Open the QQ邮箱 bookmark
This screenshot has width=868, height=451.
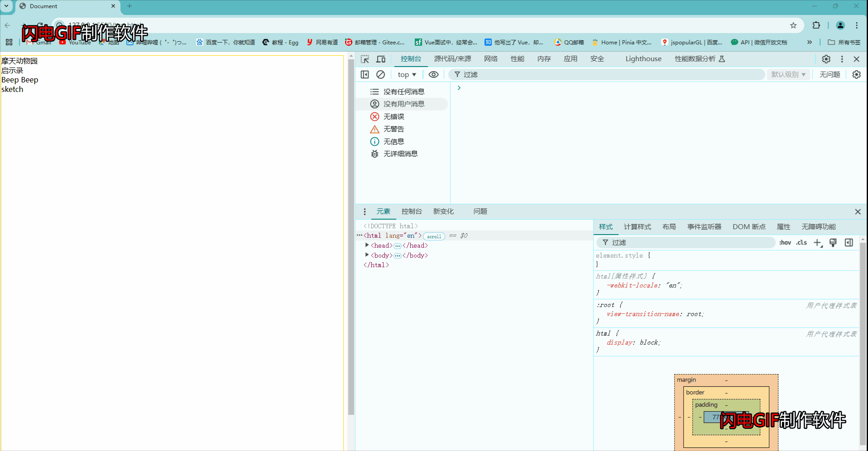click(x=569, y=42)
